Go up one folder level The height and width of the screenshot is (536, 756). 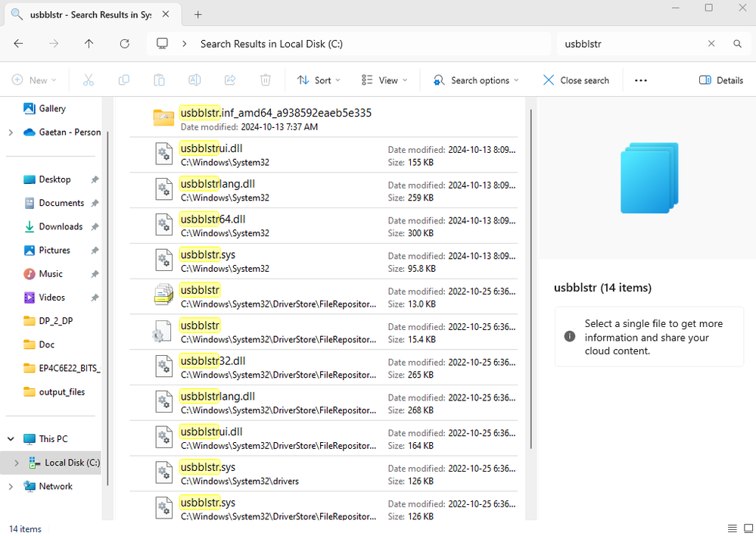tap(89, 44)
